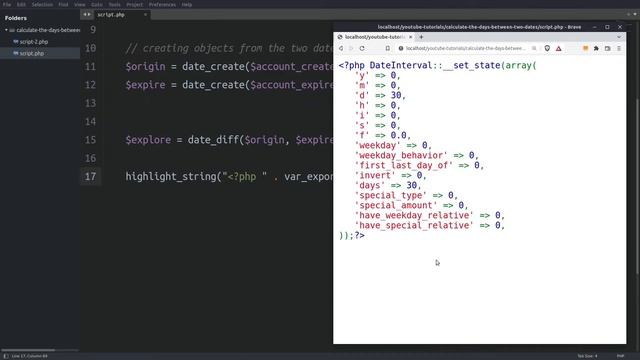Image resolution: width=640 pixels, height=360 pixels.
Task: Open the View menu
Action: pos(80,4)
